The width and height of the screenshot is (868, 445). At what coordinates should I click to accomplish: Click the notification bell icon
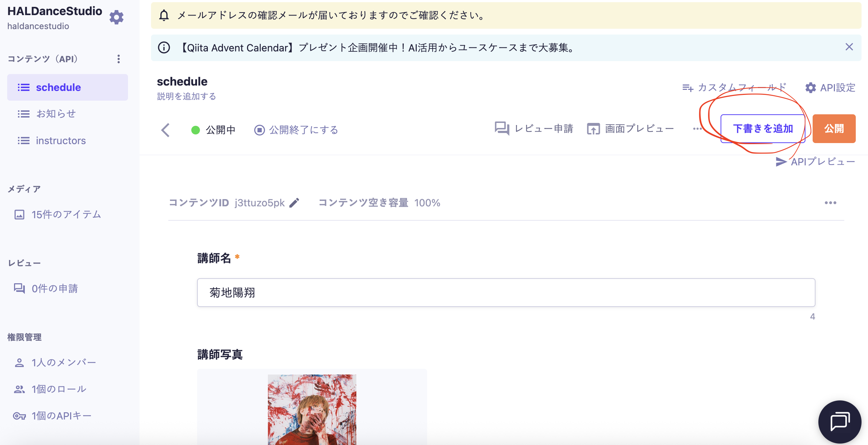[x=164, y=15]
